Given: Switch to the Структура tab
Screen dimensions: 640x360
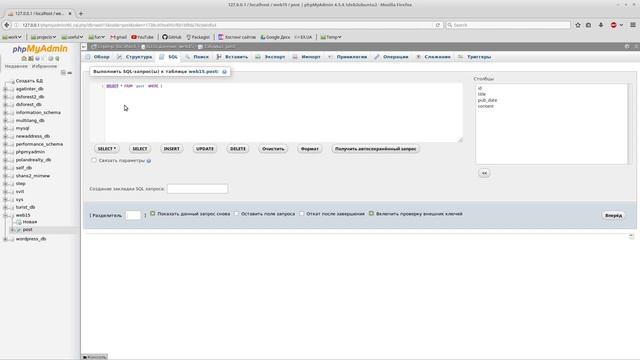Looking at the screenshot, I should [135, 57].
